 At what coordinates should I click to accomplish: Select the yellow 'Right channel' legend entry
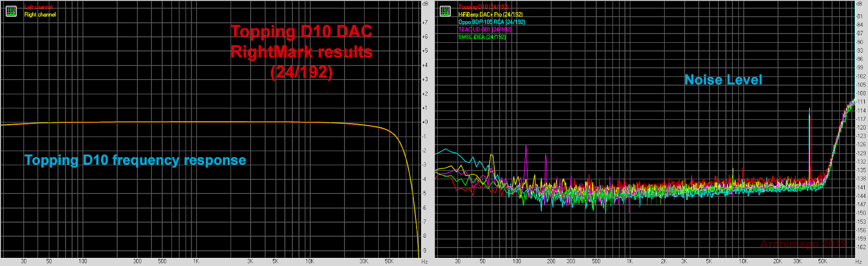pos(40,15)
